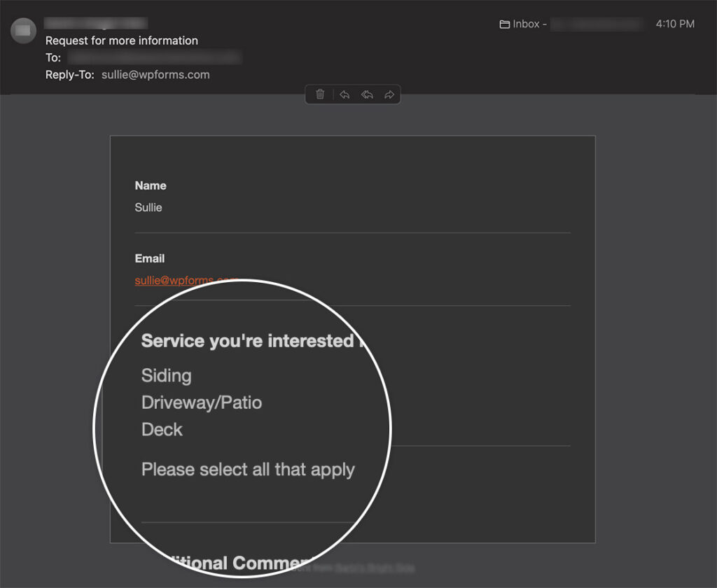Select the Deck service entry
Image resolution: width=717 pixels, height=588 pixels.
click(162, 429)
